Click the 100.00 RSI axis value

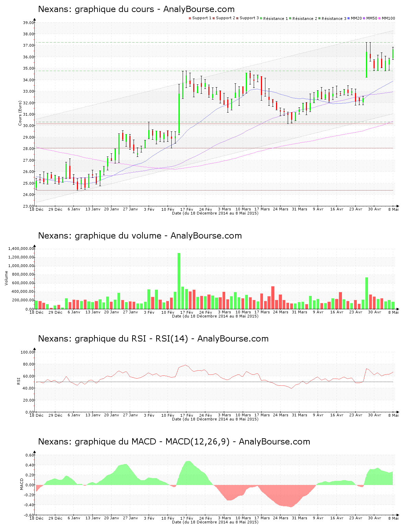[x=27, y=352]
